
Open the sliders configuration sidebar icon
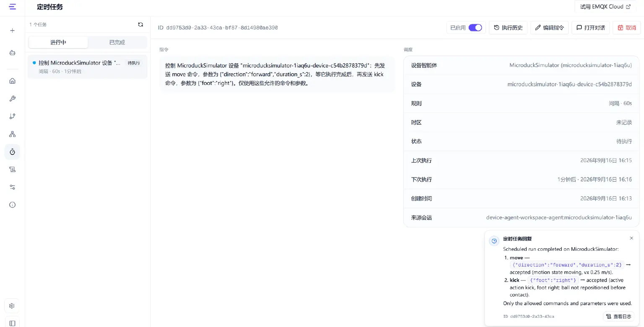pos(12,187)
